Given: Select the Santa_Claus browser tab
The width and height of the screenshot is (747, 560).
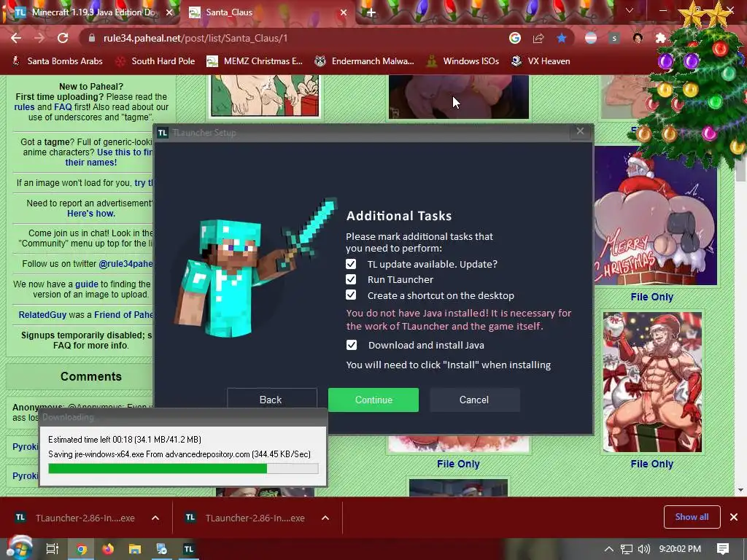Looking at the screenshot, I should 267,12.
